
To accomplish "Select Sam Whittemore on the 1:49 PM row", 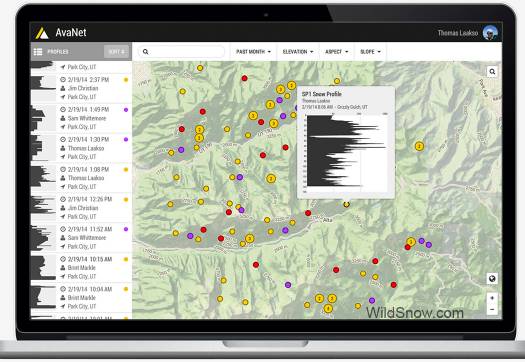I will tap(87, 118).
